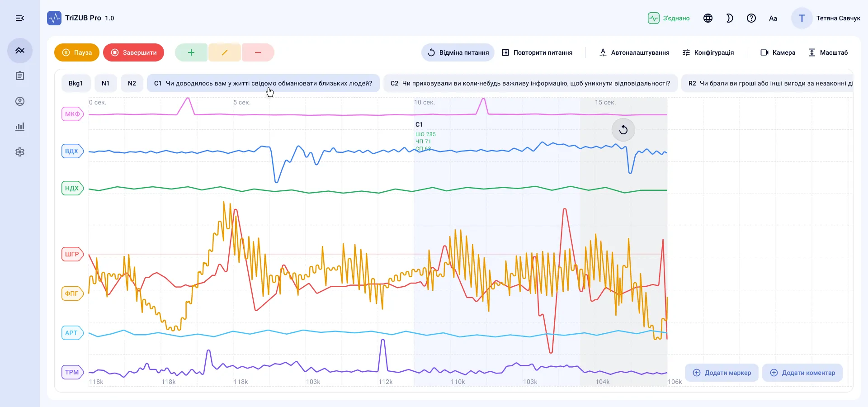The height and width of the screenshot is (407, 868).
Task: Click Додати маркер button
Action: pos(722,373)
